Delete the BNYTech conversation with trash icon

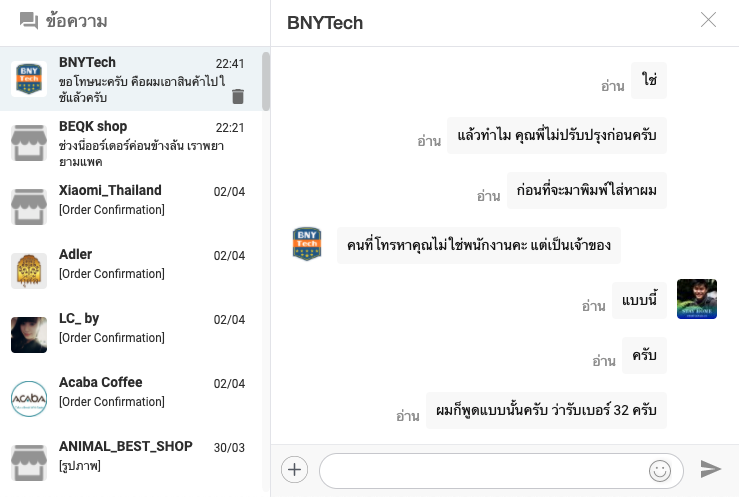[238, 96]
